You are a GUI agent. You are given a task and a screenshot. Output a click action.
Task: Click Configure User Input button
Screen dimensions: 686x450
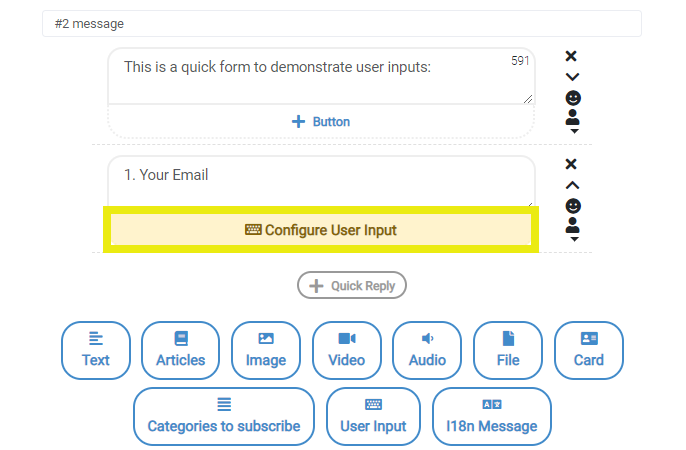tap(321, 230)
